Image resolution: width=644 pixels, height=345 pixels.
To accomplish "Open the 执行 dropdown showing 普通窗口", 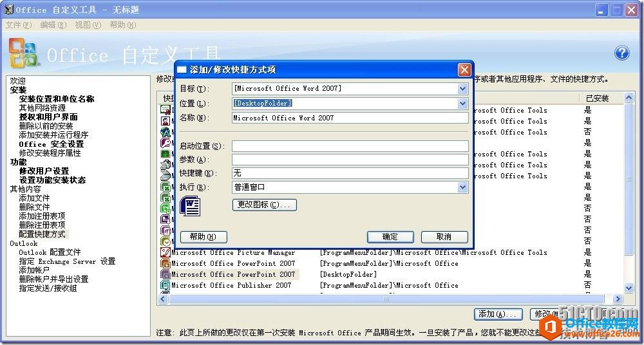I will (463, 187).
